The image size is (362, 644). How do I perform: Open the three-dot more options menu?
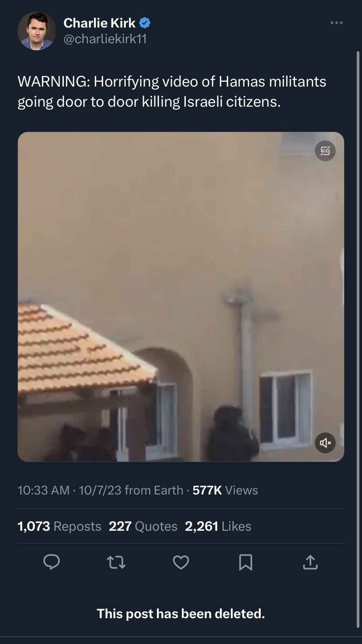point(337,23)
